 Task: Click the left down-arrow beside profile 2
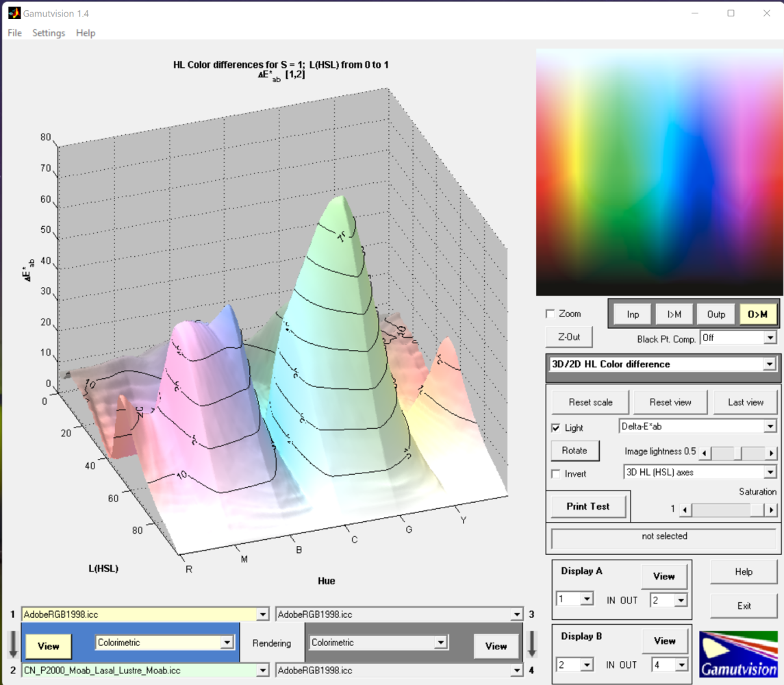13,645
